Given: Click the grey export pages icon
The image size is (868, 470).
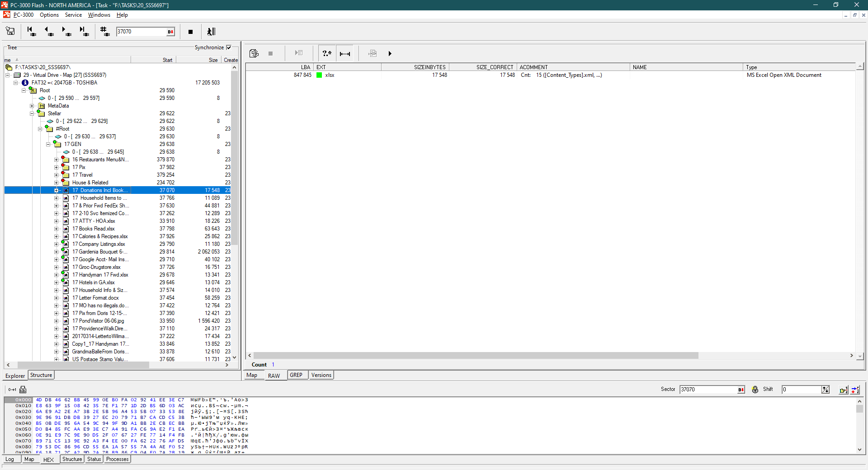Looking at the screenshot, I should 373,53.
